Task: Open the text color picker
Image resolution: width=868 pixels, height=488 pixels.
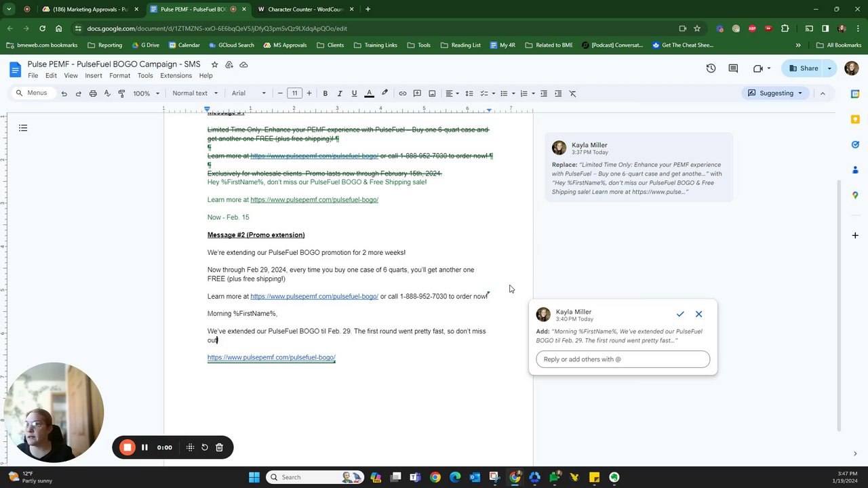Action: (x=369, y=94)
